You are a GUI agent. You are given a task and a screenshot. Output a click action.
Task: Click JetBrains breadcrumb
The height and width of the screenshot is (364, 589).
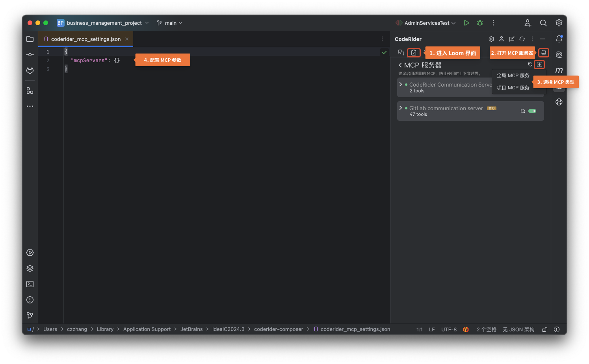(191, 329)
